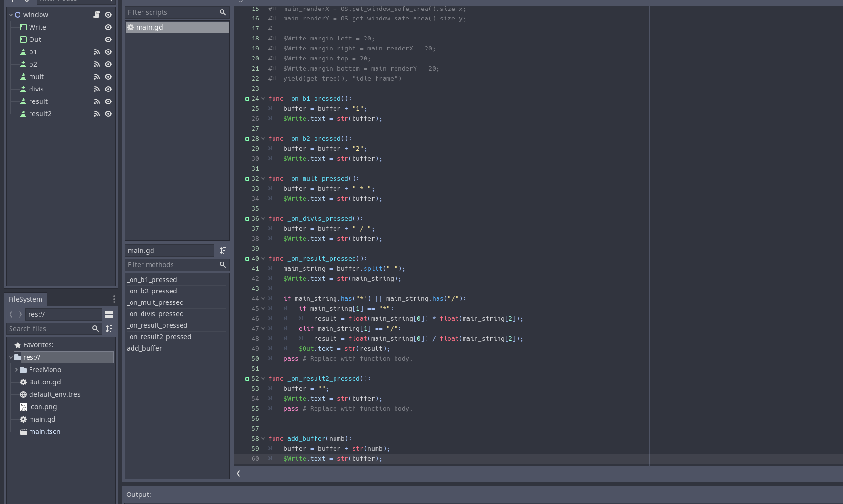Click the FileSystem sort files icon
843x504 pixels.
[x=109, y=329]
